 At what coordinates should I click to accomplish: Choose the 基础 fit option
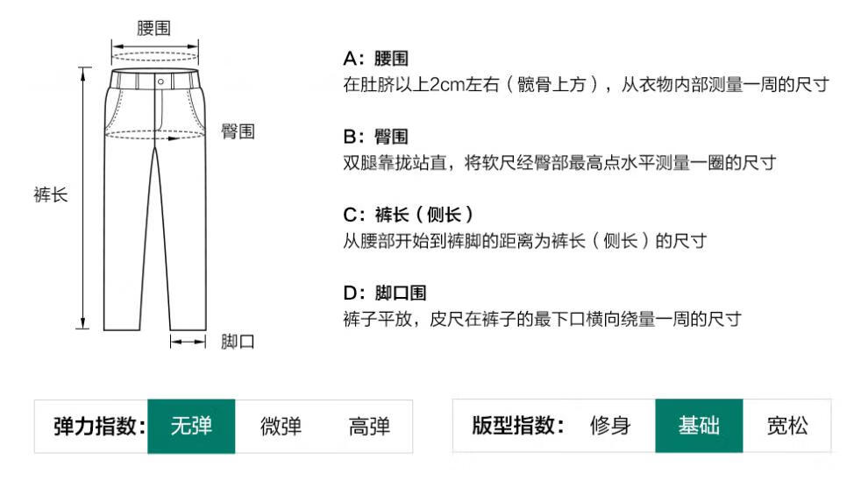[x=699, y=425]
